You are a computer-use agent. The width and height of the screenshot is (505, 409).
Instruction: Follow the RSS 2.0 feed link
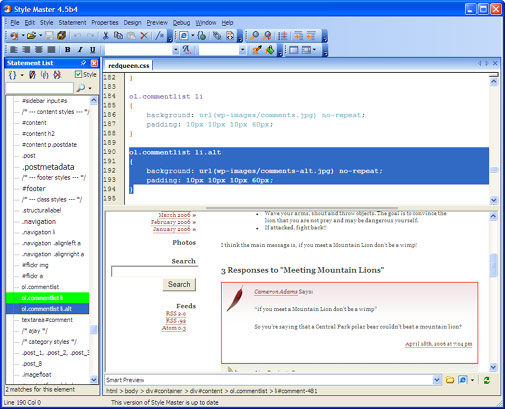click(176, 314)
